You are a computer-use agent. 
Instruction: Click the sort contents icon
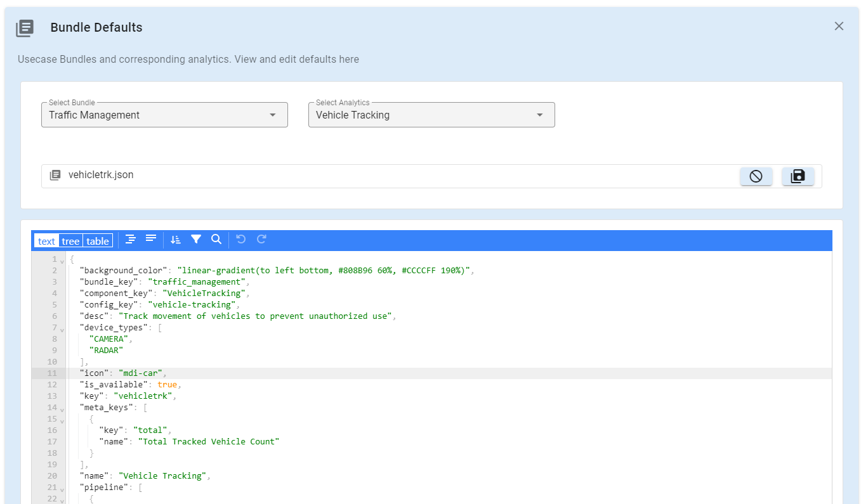(176, 239)
